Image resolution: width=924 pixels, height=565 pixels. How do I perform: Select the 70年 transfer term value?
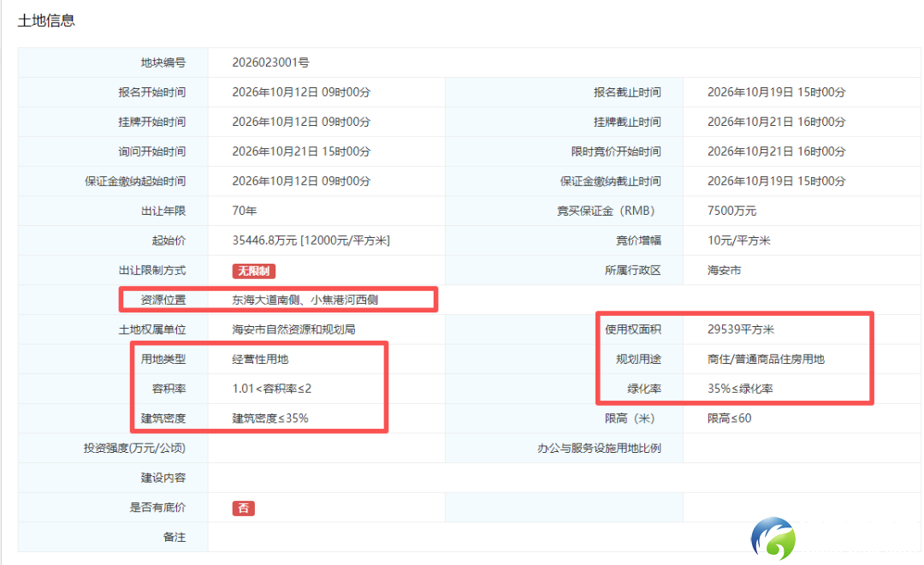244,211
